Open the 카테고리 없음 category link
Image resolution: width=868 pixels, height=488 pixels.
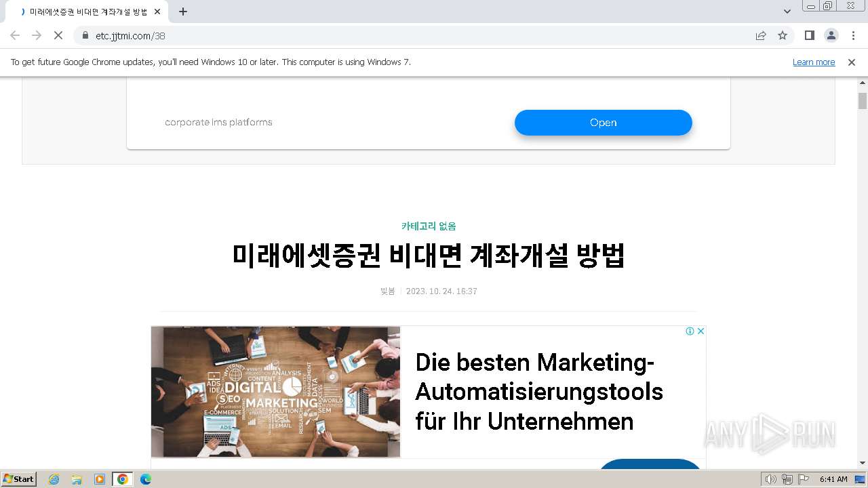pos(429,226)
